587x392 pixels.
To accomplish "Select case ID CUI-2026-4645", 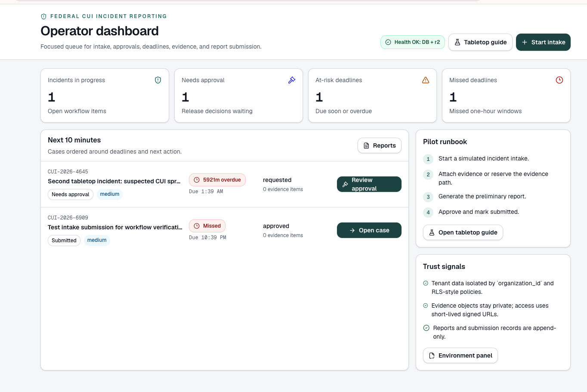I will point(68,172).
